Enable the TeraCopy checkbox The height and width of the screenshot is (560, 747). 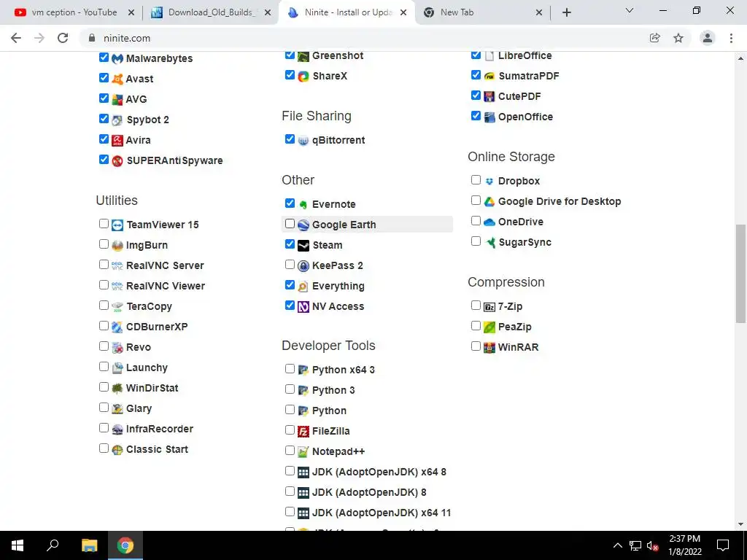click(104, 306)
